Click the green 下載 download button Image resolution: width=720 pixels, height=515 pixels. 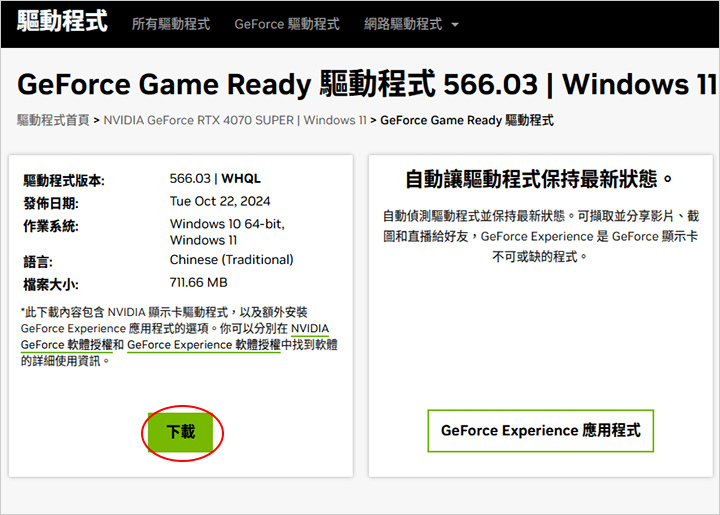pyautogui.click(x=180, y=432)
